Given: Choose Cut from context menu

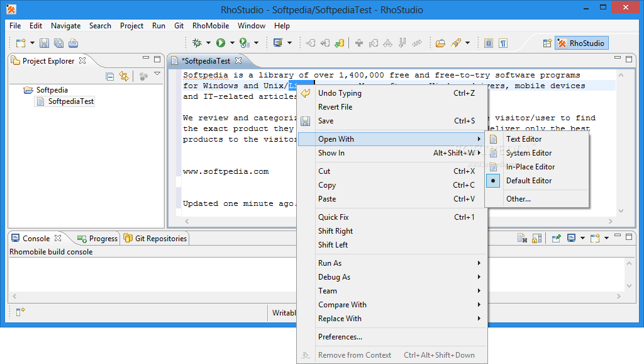Looking at the screenshot, I should click(392, 171).
